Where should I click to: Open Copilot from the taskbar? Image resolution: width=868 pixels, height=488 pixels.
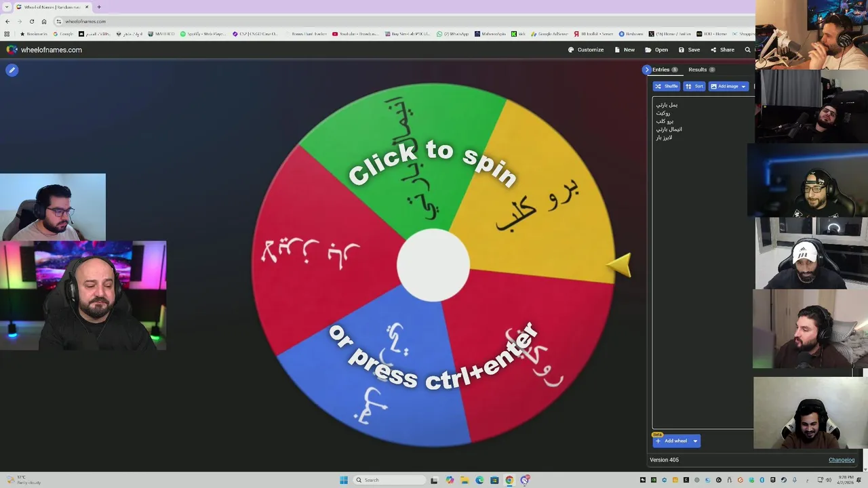click(x=450, y=480)
